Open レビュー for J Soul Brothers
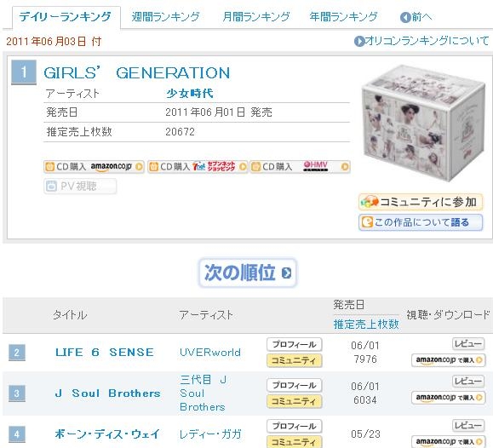This screenshot has height=448, width=493. click(x=468, y=382)
